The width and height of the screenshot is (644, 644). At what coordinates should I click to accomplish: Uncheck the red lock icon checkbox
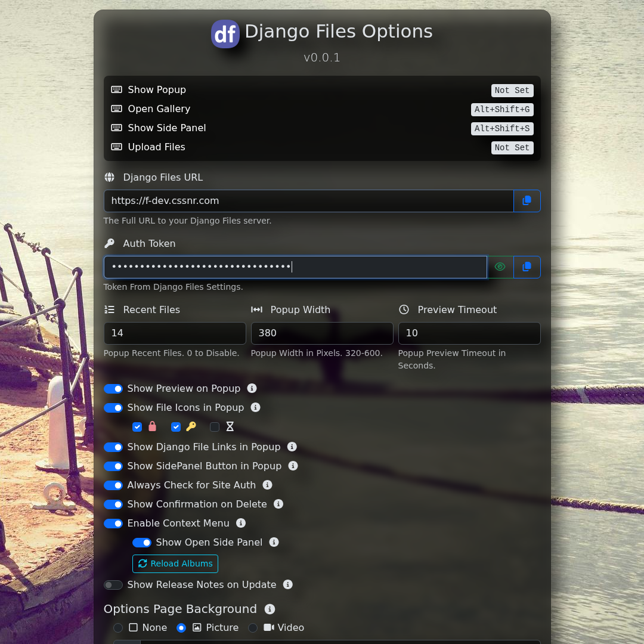point(137,427)
